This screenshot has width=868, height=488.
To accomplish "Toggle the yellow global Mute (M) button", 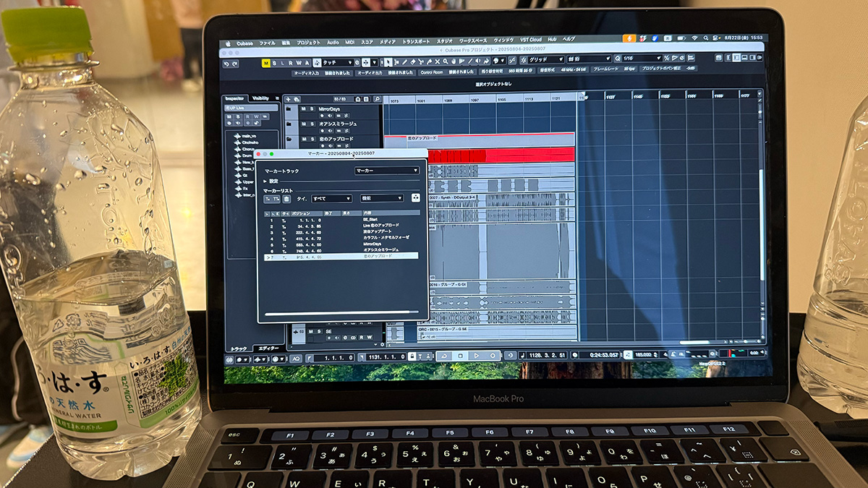I will pos(266,63).
